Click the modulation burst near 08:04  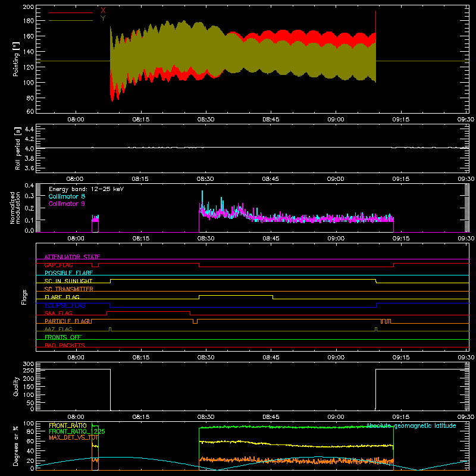[95, 223]
